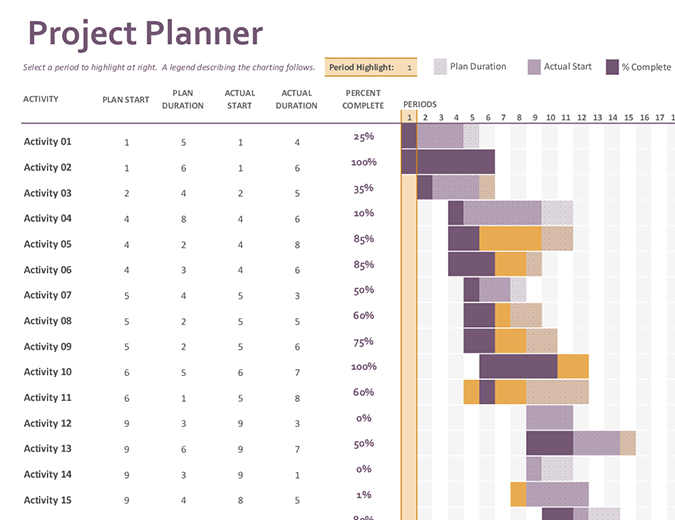The image size is (675, 520).
Task: Select the 25% cell for Activity 01
Action: [363, 137]
